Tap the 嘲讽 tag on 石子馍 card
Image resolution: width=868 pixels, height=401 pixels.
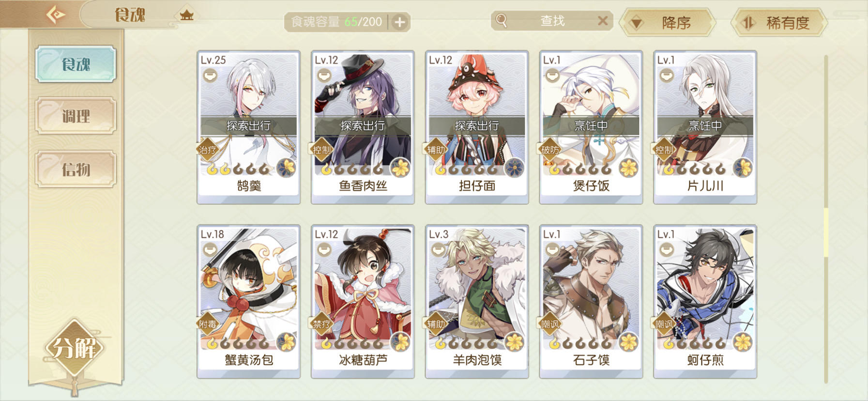pos(550,324)
